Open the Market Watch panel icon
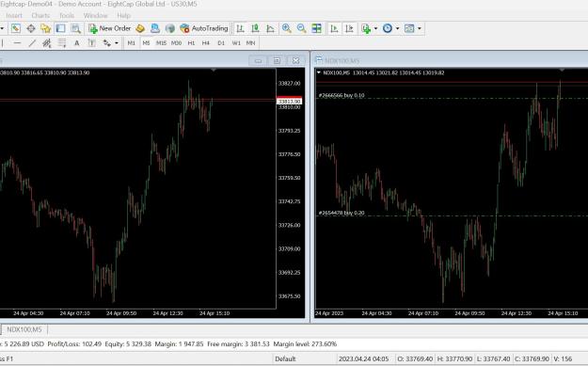 tap(16, 28)
